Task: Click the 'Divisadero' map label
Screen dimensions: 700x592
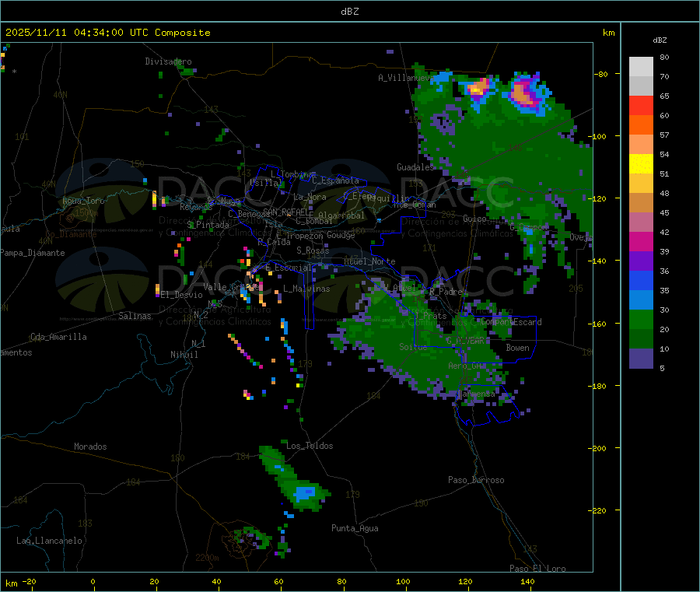Action: [168, 61]
